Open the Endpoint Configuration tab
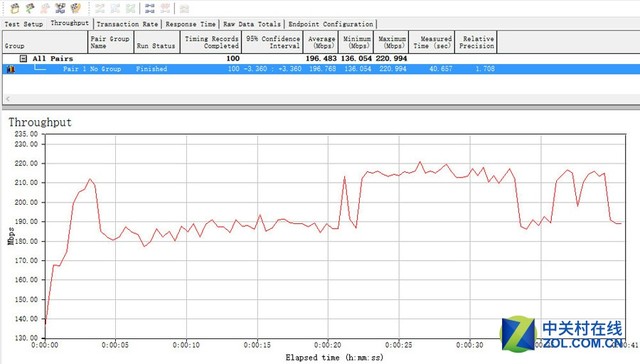Image resolution: width=640 pixels, height=364 pixels. (x=331, y=24)
